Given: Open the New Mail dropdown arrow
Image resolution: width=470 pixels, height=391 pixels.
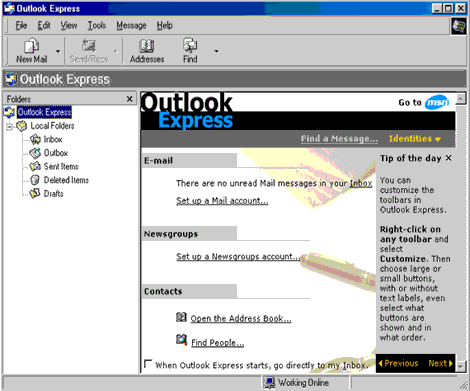Looking at the screenshot, I should [x=58, y=51].
